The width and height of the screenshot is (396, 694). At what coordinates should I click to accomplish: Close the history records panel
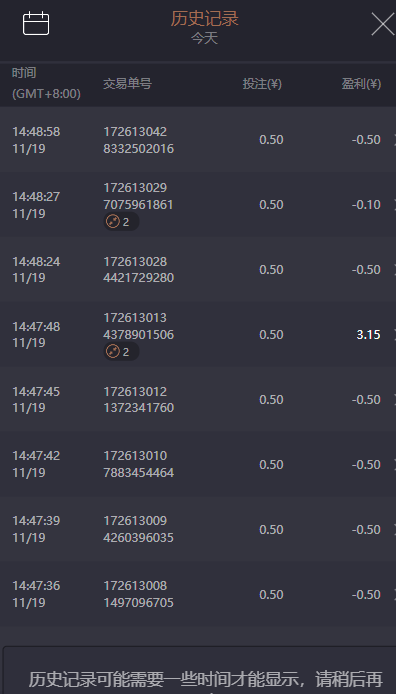tap(382, 24)
